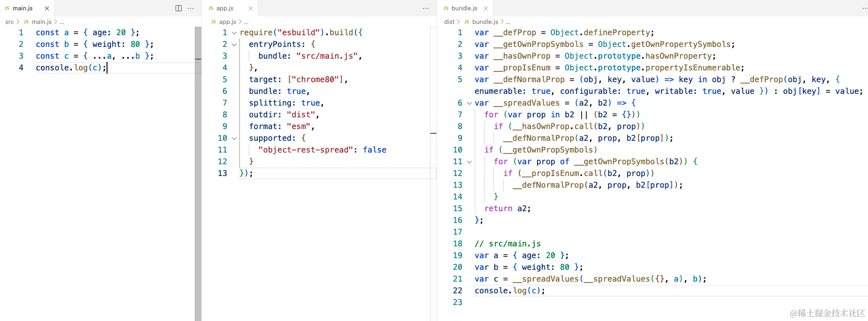Click 'format: "esm"' in app.js
This screenshot has width=868, height=321.
(280, 126)
